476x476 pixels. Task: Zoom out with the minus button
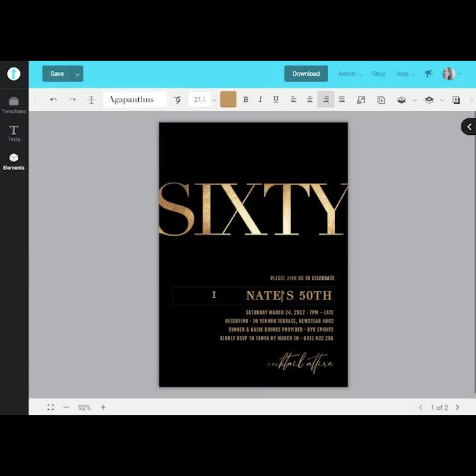(x=66, y=407)
